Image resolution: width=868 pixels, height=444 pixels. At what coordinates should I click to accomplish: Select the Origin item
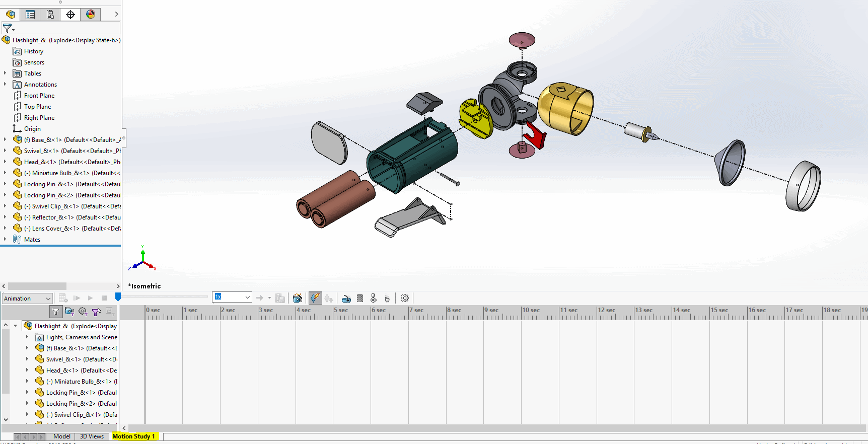32,129
